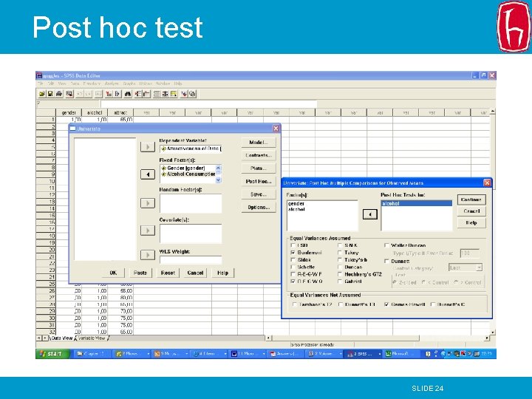532x399 pixels.
Task: Click the Model... button
Action: pos(259,143)
